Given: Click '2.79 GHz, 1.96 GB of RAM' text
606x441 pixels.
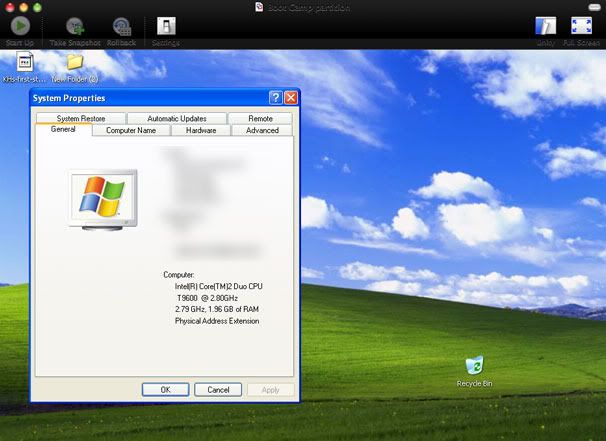Looking at the screenshot, I should click(x=217, y=309).
